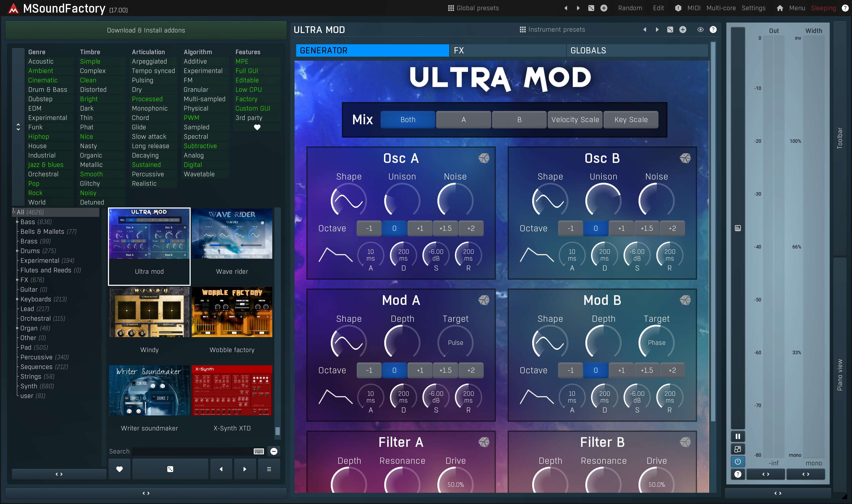Open the virtual keyboard icon beside Search
Screen dimensions: 852x504
point(259,451)
